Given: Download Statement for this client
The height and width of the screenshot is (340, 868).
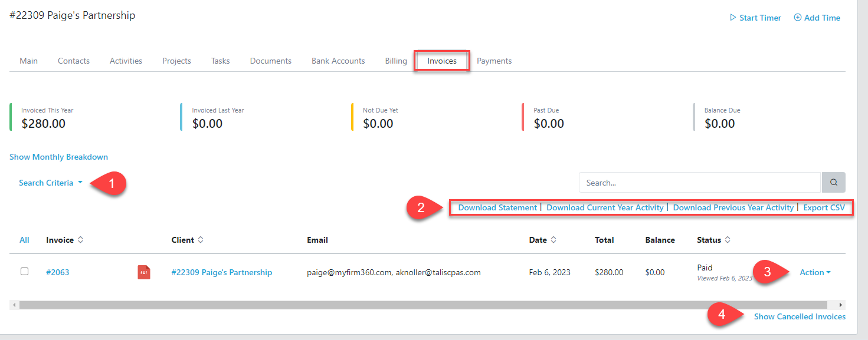Looking at the screenshot, I should coord(497,207).
